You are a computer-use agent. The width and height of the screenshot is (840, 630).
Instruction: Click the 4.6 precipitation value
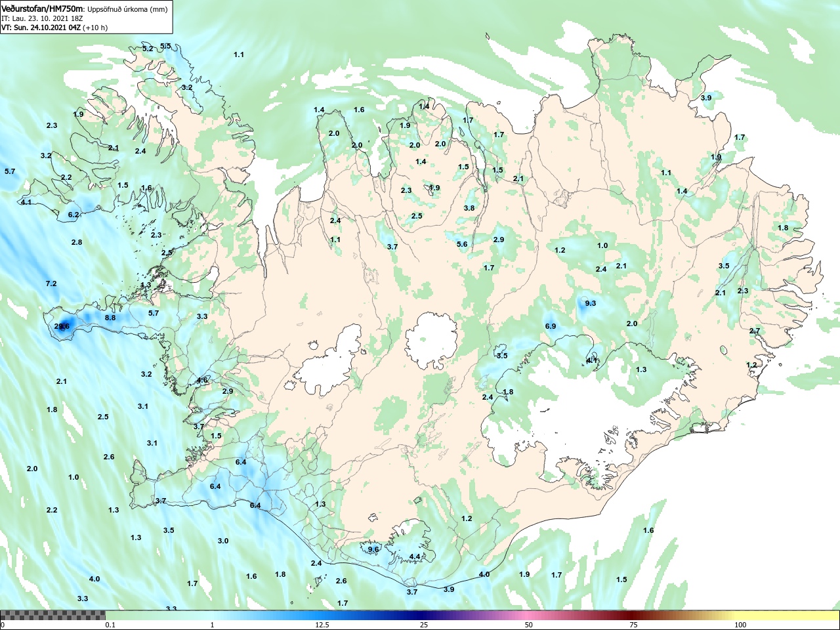coord(202,380)
